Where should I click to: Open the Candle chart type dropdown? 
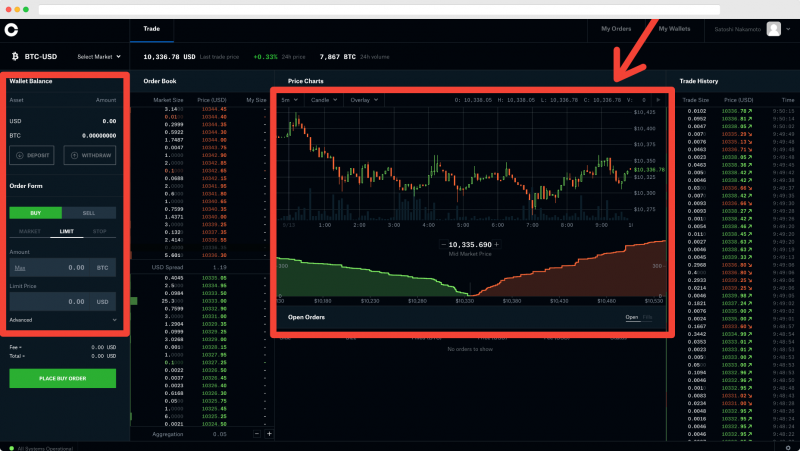tap(324, 100)
